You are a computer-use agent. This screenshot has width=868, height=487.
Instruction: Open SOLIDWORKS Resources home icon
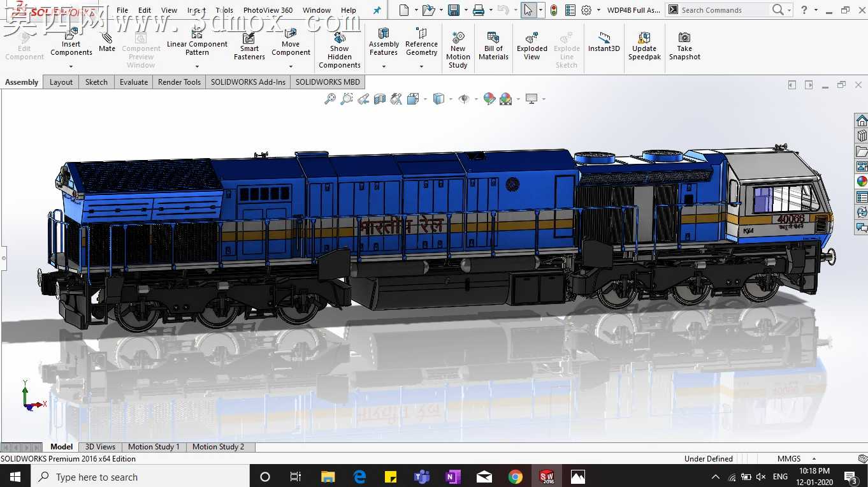coord(862,121)
